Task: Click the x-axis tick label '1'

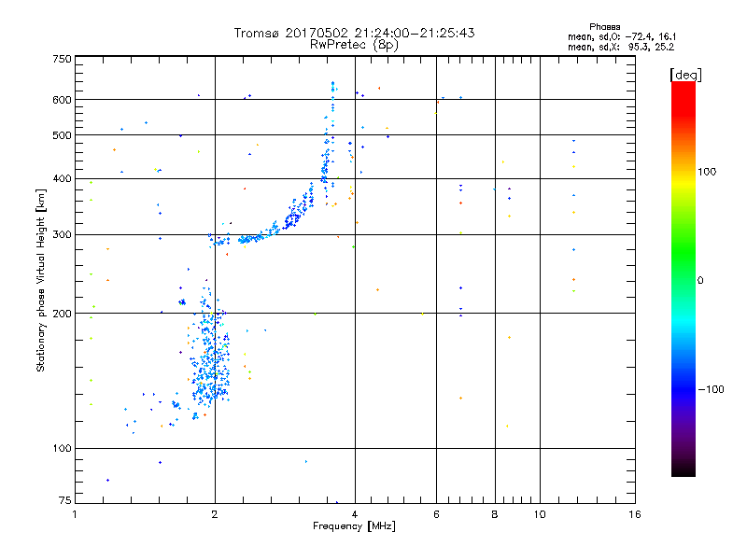Action: (75, 514)
